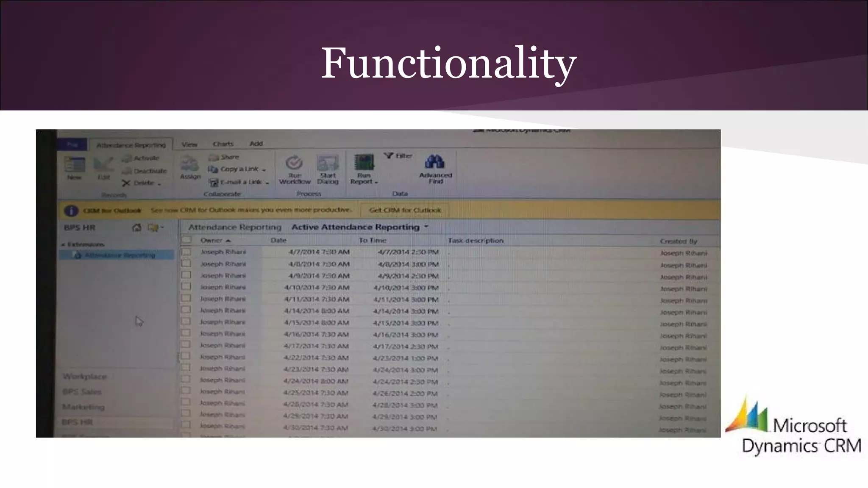The height and width of the screenshot is (488, 868).
Task: Expand the Run Report dropdown arrow
Action: (376, 183)
